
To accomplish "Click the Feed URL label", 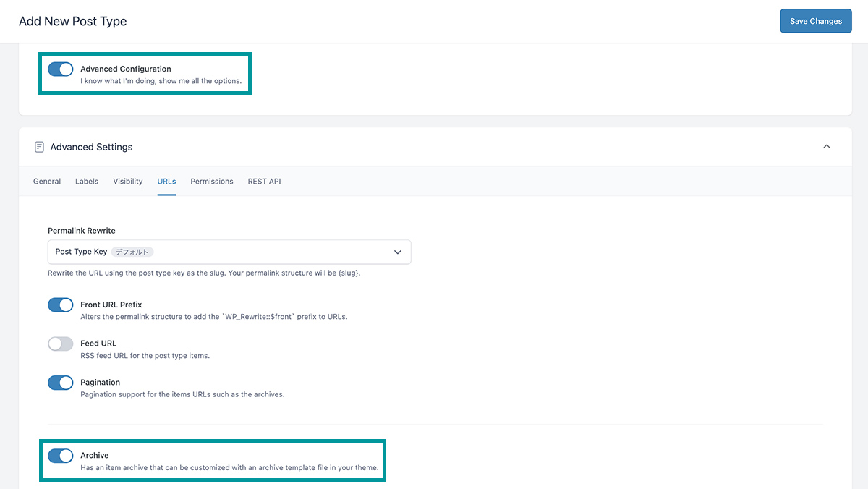I will 98,343.
